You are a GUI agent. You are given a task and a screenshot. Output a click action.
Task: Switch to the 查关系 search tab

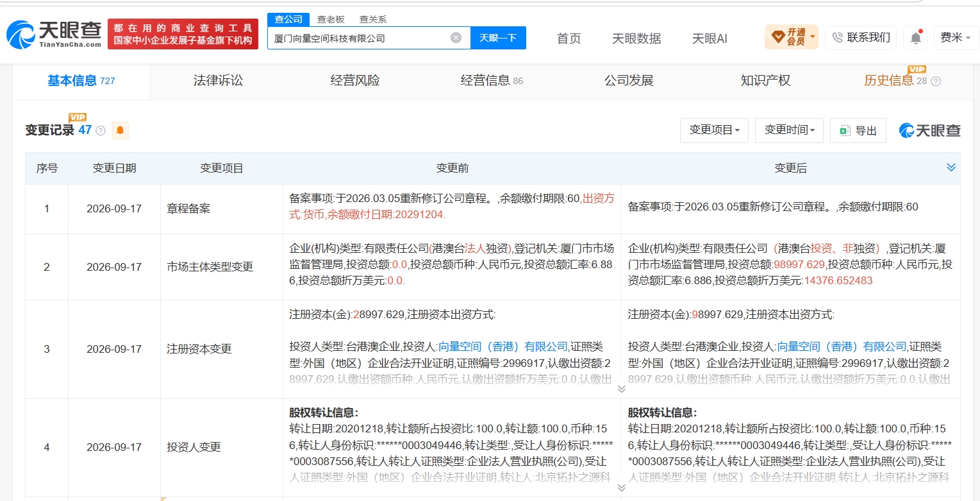[x=372, y=19]
